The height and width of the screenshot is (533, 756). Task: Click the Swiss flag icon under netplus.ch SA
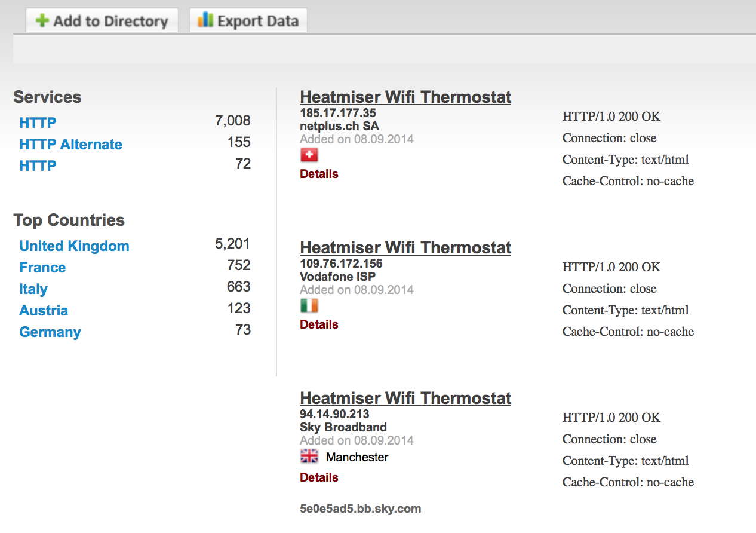pos(309,155)
